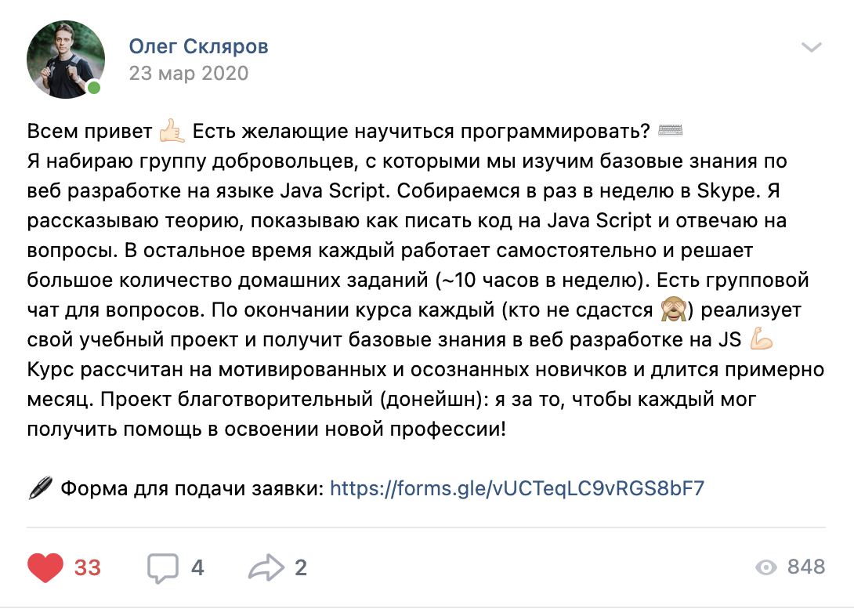The width and height of the screenshot is (854, 616).
Task: Click the green online status dot
Action: (94, 88)
